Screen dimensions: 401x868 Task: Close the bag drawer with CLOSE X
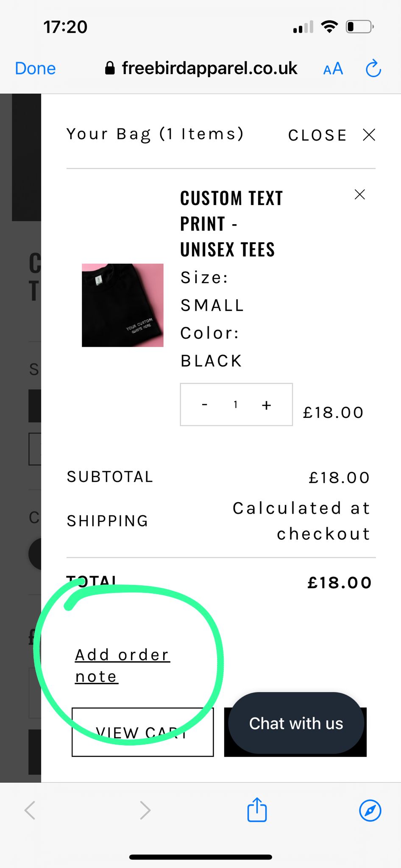[x=331, y=135]
